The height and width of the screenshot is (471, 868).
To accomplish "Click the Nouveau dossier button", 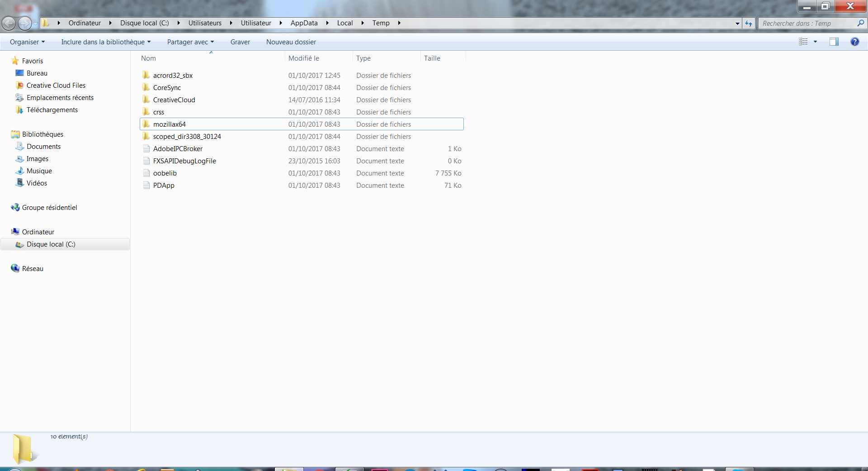I will (x=291, y=42).
